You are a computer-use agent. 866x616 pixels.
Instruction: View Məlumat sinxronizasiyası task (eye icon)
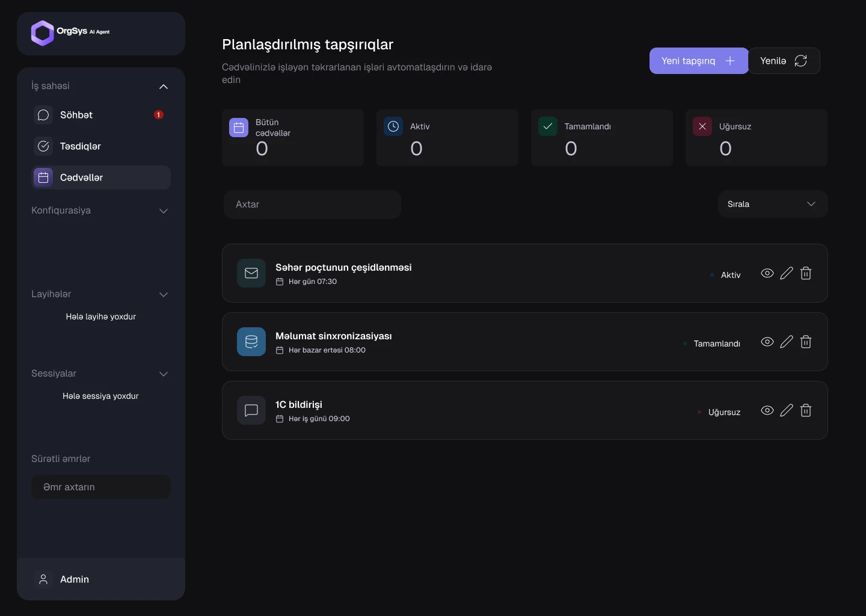tap(767, 342)
